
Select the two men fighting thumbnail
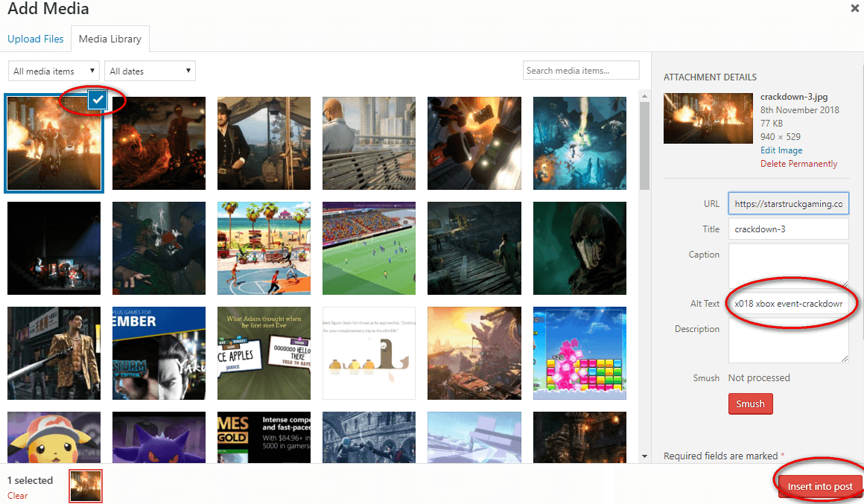coord(159,249)
